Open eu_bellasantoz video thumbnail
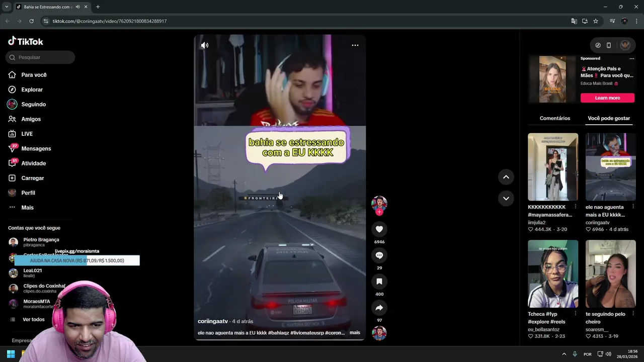This screenshot has width=644, height=362. pos(553,274)
